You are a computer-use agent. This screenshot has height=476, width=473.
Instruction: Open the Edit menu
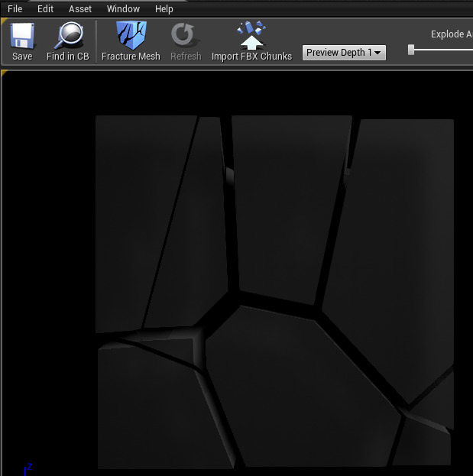[45, 9]
